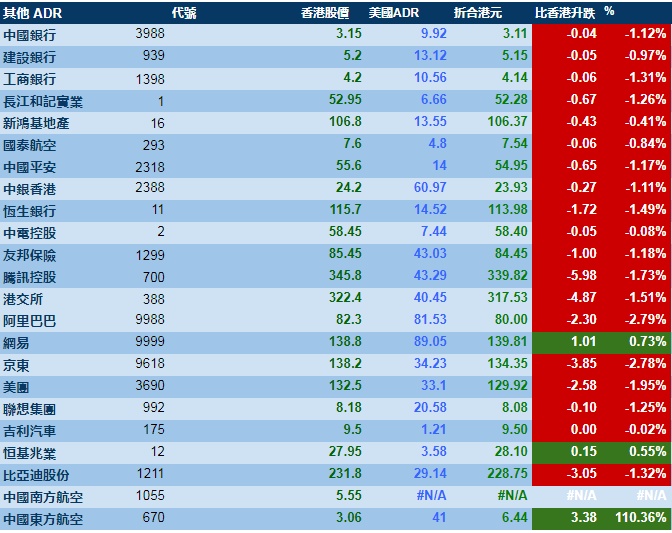Click the -0.08% change cell

[645, 231]
